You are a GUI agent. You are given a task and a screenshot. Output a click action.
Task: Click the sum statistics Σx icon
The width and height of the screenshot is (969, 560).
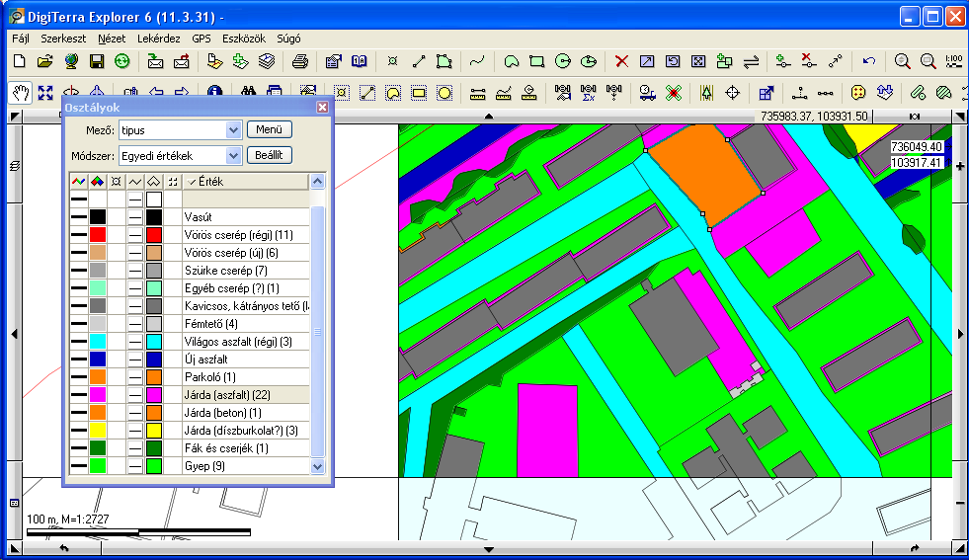tap(589, 93)
